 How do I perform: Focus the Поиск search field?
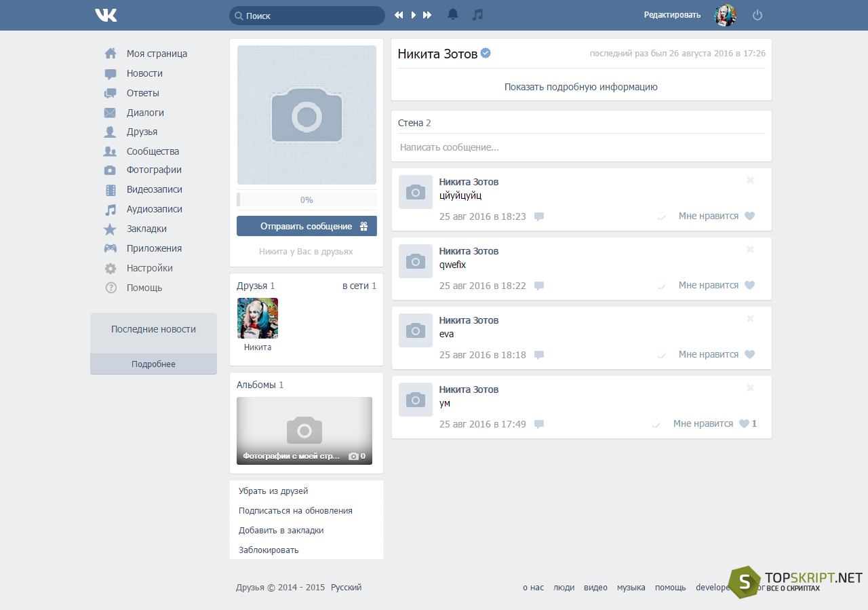tap(307, 16)
